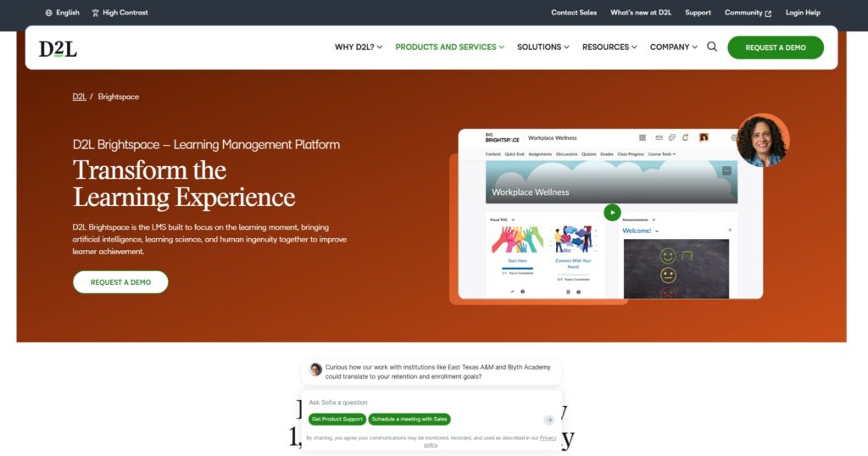This screenshot has height=456, width=868.
Task: Open What's new at D2L
Action: [641, 13]
